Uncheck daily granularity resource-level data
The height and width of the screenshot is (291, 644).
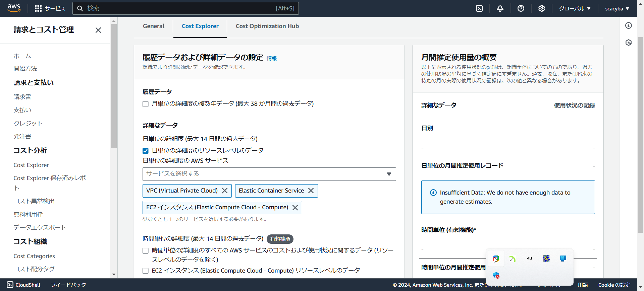[x=146, y=151]
